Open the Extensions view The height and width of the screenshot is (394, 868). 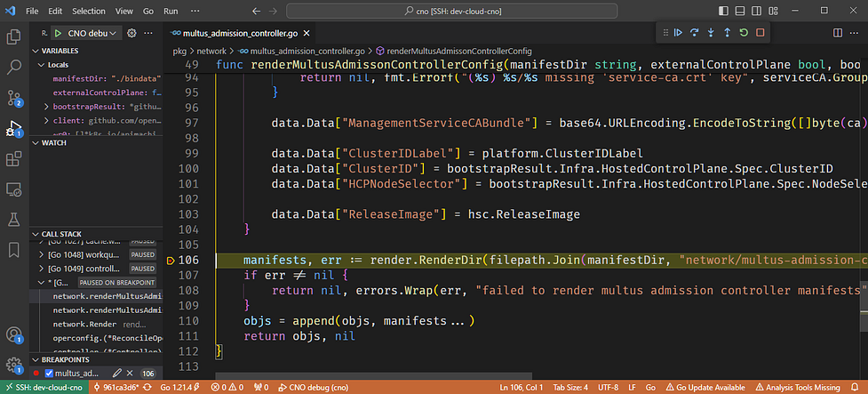(14, 159)
